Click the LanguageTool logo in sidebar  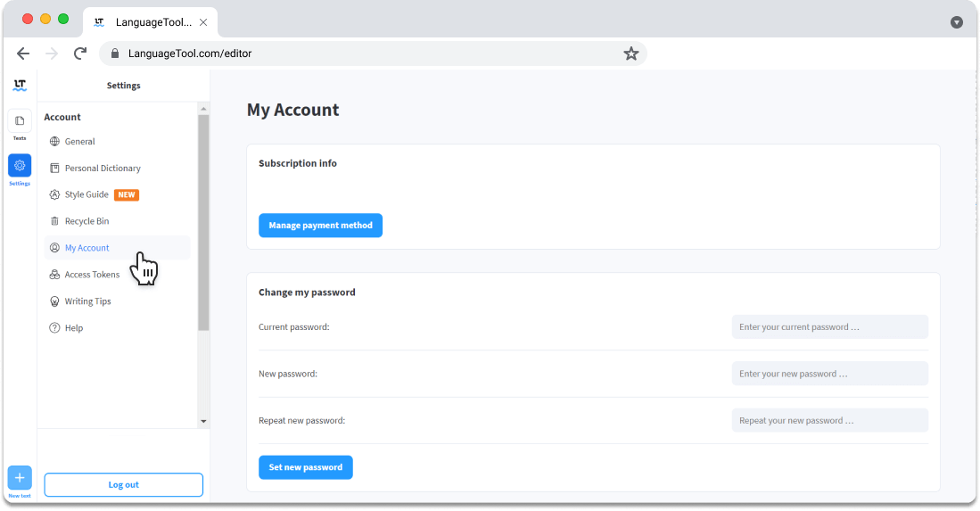coord(20,86)
